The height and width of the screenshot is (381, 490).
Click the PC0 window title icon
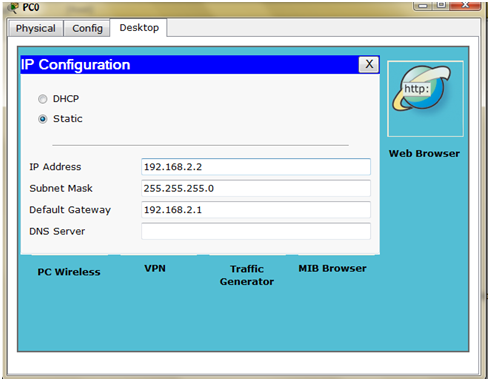(x=13, y=7)
